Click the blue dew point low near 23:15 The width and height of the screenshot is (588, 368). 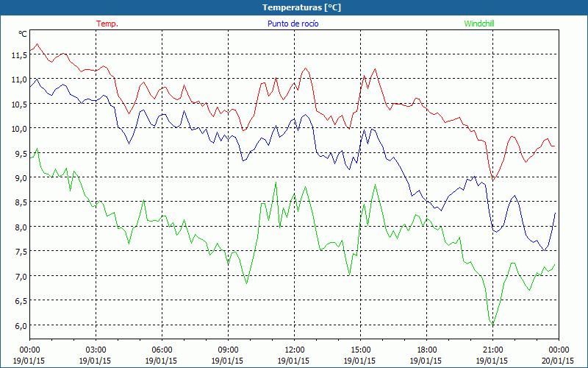point(544,250)
